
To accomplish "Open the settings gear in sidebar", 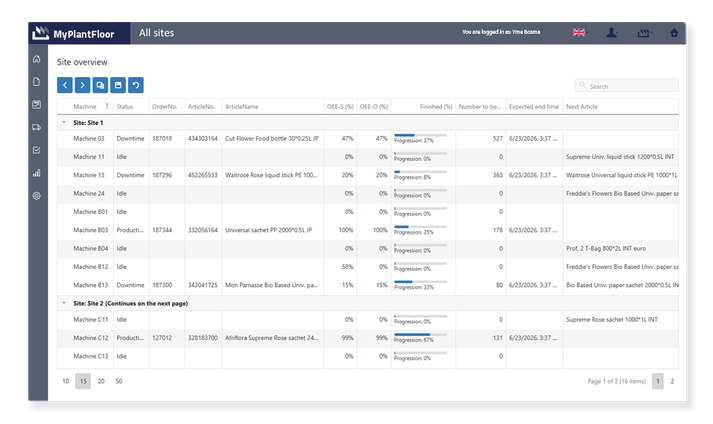I will pos(37,196).
